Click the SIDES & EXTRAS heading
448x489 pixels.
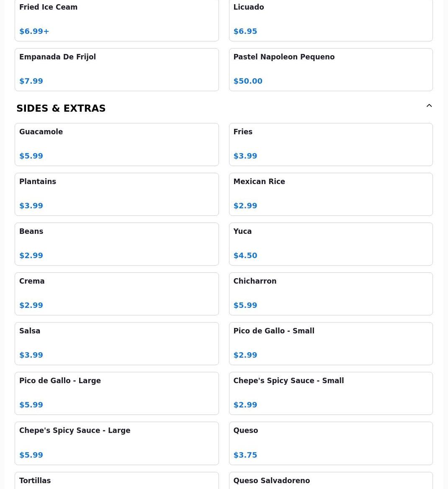click(61, 108)
